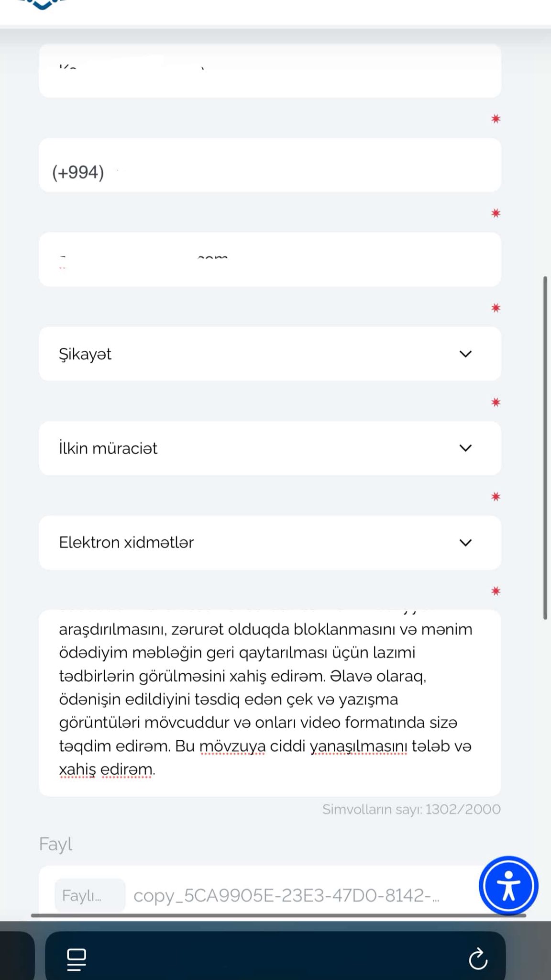Open the accessibility options button
The height and width of the screenshot is (980, 551).
[x=508, y=886]
